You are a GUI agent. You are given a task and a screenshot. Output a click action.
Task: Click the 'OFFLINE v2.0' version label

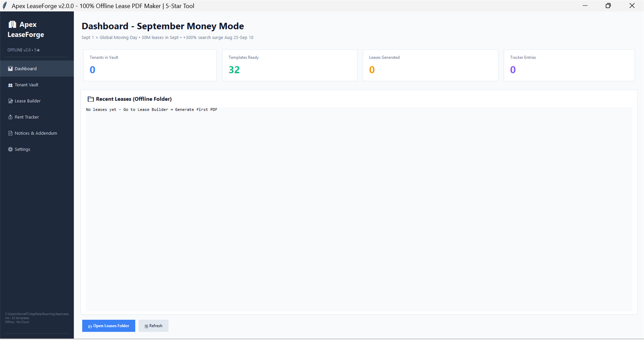(x=23, y=50)
